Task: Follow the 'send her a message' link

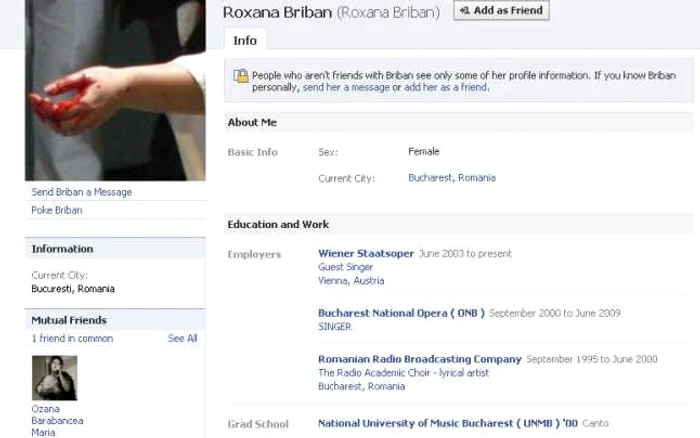Action: 346,88
